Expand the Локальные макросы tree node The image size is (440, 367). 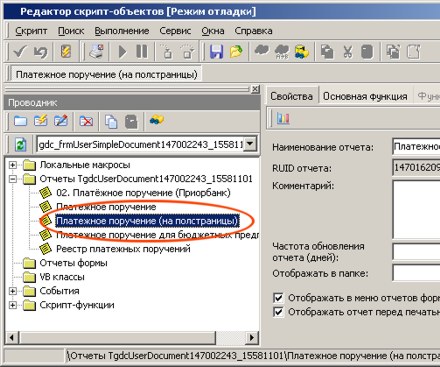click(x=13, y=165)
